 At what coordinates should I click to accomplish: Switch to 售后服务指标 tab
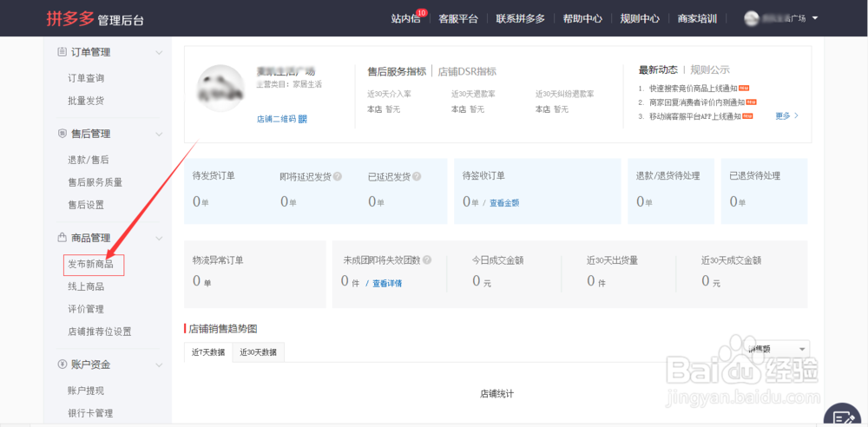pos(397,71)
